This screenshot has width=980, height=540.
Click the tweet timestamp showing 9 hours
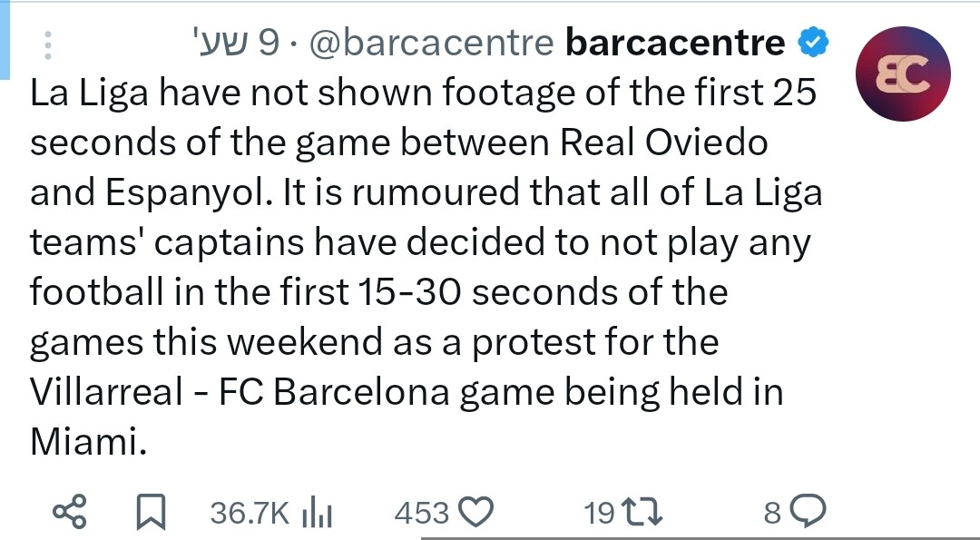point(234,43)
